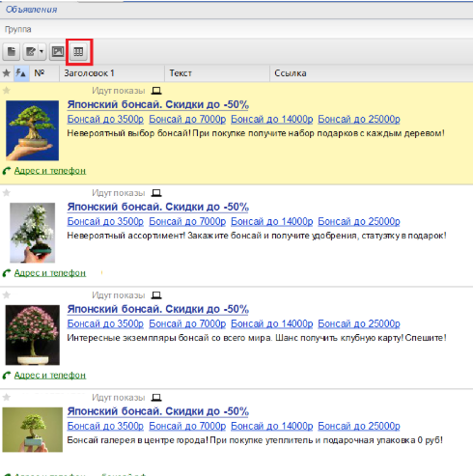Image resolution: width=473 pixels, height=476 pixels.
Task: Toggle favorite star on third bonsai ad
Action: [x=7, y=295]
